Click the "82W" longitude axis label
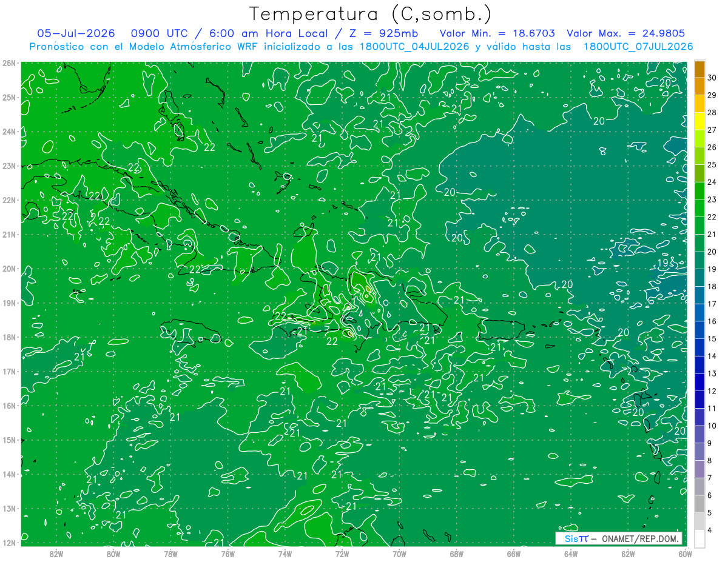The width and height of the screenshot is (728, 562). click(x=56, y=554)
